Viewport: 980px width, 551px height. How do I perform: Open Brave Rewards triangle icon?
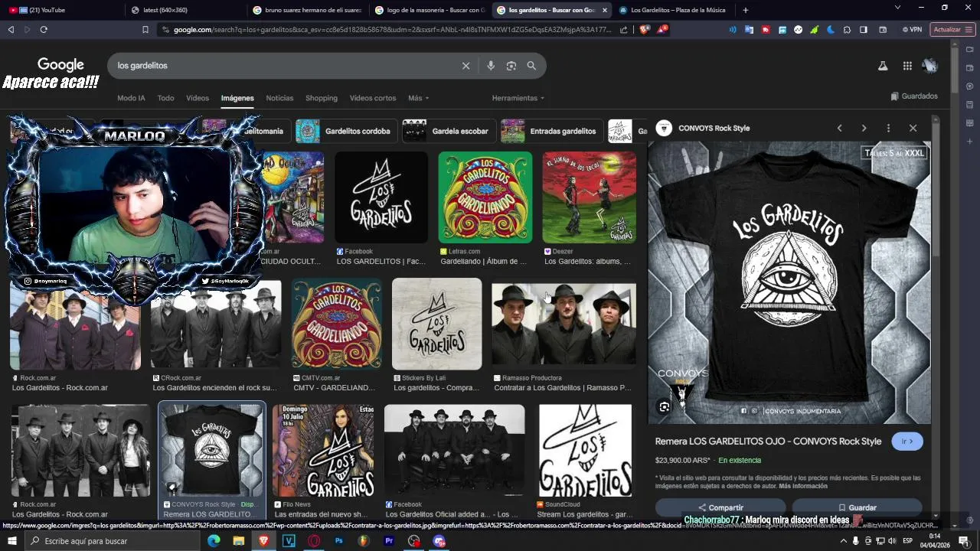tap(663, 29)
